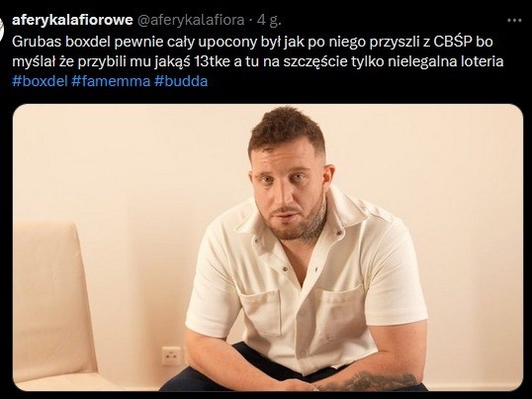Screen dimensions: 532x399
Task: Open the tweet via the 4 g. timestamp
Action: coord(269,21)
